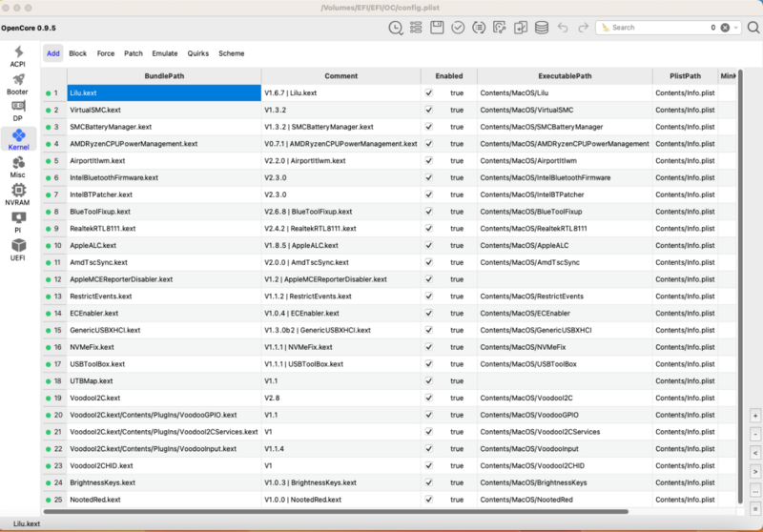Select the Contents/MacOS/RealtekRTL8111 executable path cell
The height and width of the screenshot is (532, 763).
565,229
